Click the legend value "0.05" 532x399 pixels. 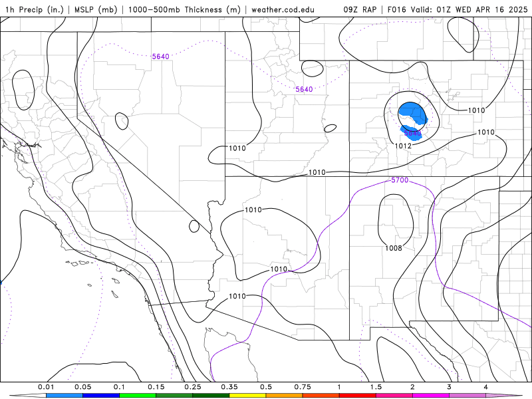tap(82, 387)
